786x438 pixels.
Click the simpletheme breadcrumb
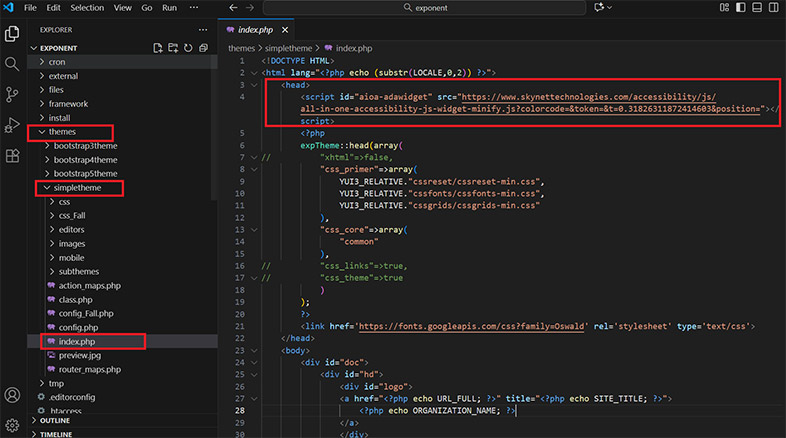[x=288, y=48]
